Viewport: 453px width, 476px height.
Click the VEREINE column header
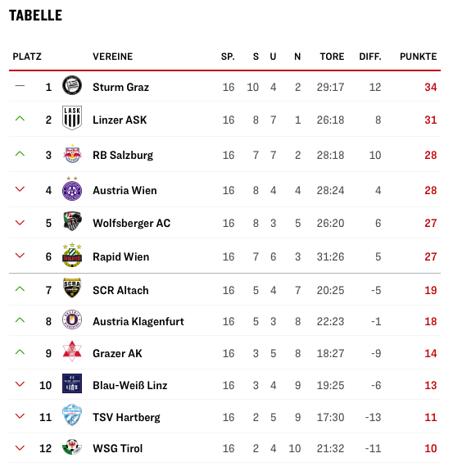[x=113, y=57]
